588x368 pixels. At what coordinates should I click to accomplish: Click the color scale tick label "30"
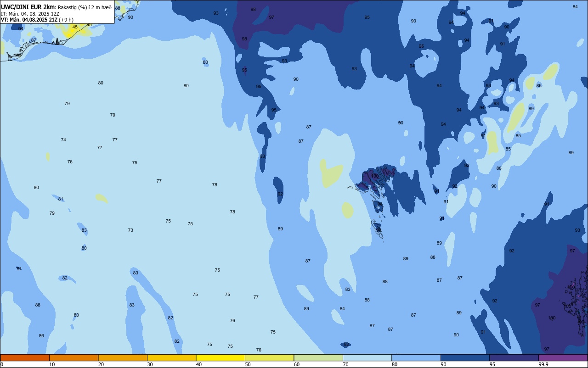tap(150, 364)
